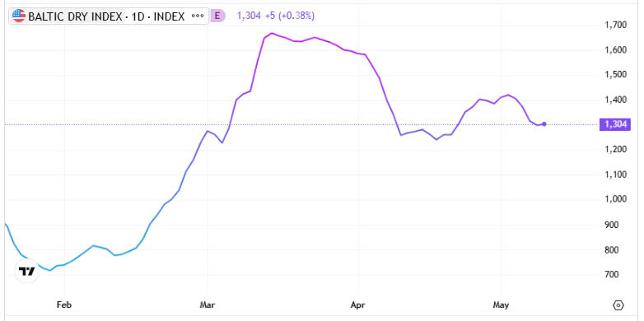Select the BALTIC DRY INDEX symbol title
The width and height of the screenshot is (644, 321).
pos(75,16)
